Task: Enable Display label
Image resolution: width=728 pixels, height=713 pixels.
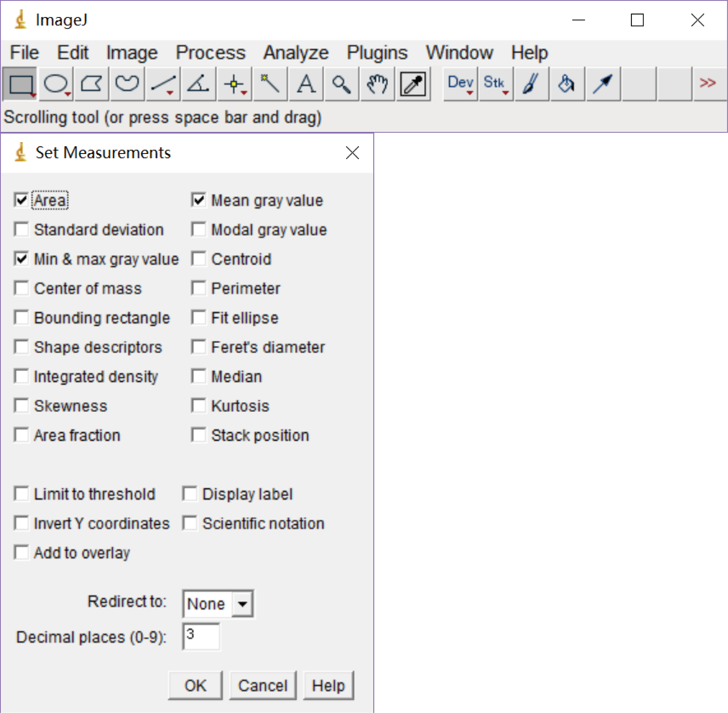Action: (x=190, y=494)
